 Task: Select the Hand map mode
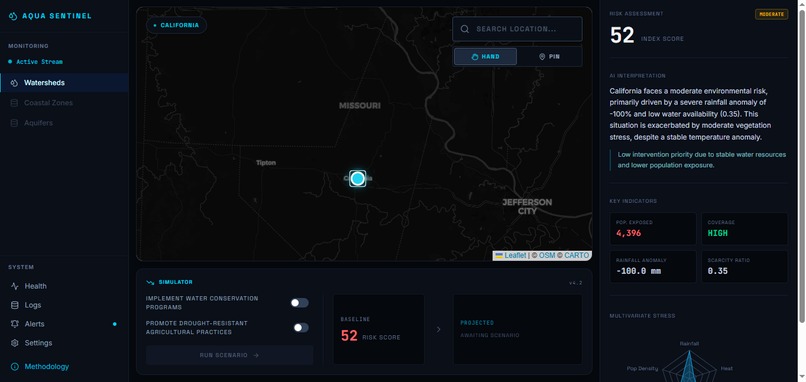pyautogui.click(x=485, y=57)
